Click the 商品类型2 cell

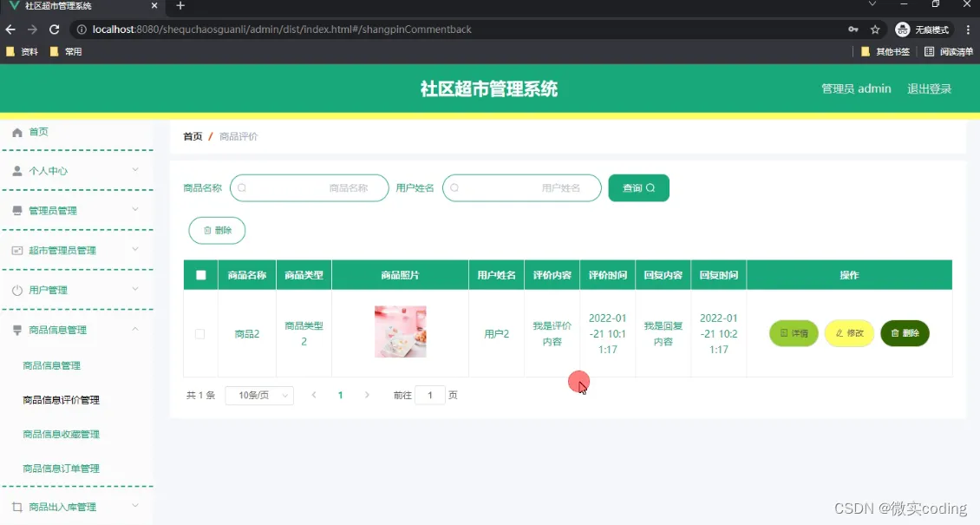304,334
